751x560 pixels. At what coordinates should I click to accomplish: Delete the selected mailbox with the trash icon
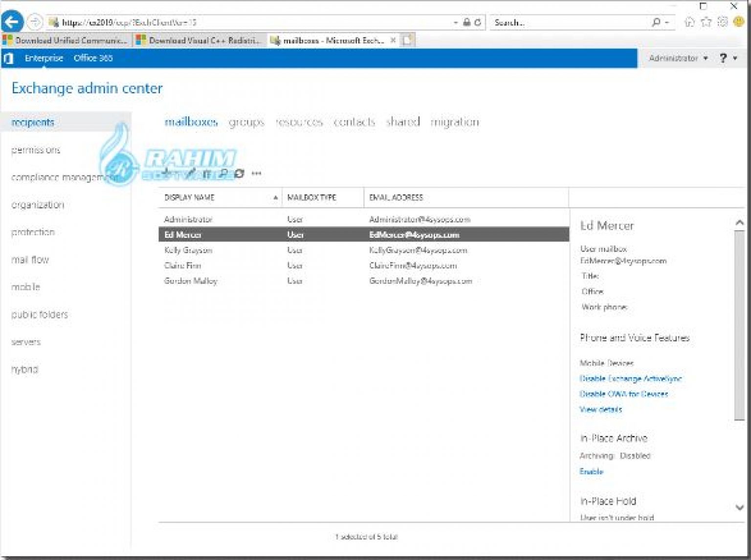point(207,174)
